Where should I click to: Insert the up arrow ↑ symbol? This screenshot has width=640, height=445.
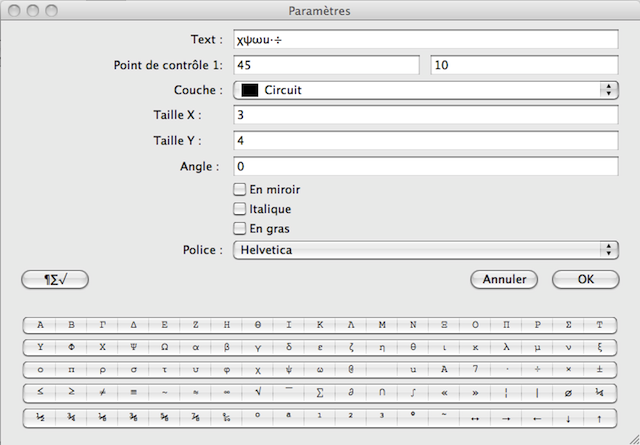tap(599, 417)
